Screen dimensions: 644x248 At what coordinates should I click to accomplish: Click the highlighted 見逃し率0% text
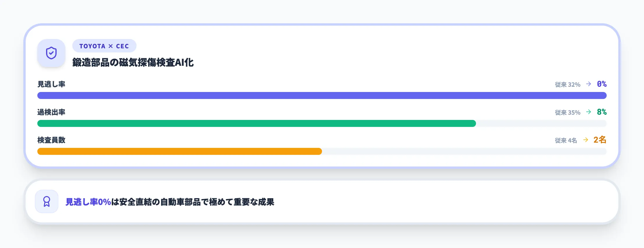(88, 202)
